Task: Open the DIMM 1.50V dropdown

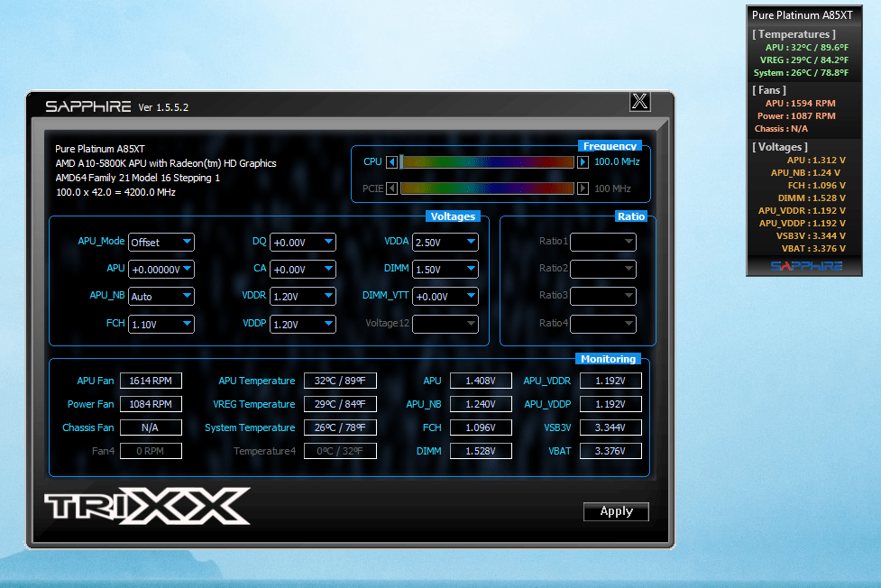Action: (x=445, y=270)
